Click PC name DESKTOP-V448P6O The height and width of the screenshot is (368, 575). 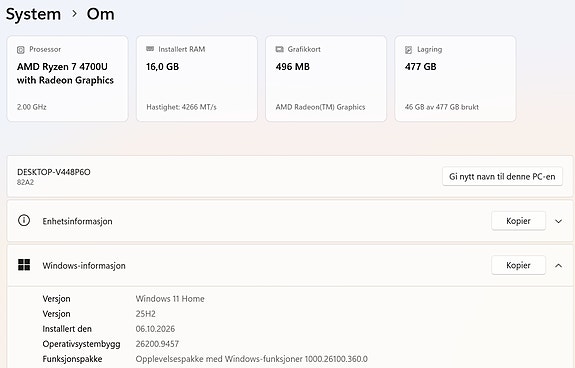coord(54,172)
